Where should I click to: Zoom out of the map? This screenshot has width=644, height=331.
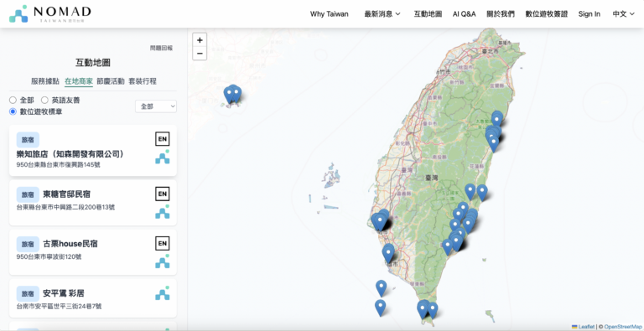(x=200, y=54)
